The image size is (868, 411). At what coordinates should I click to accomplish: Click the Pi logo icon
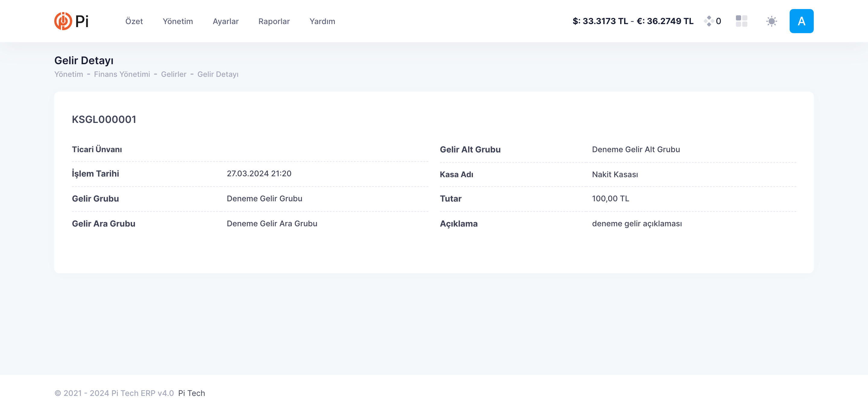point(63,21)
